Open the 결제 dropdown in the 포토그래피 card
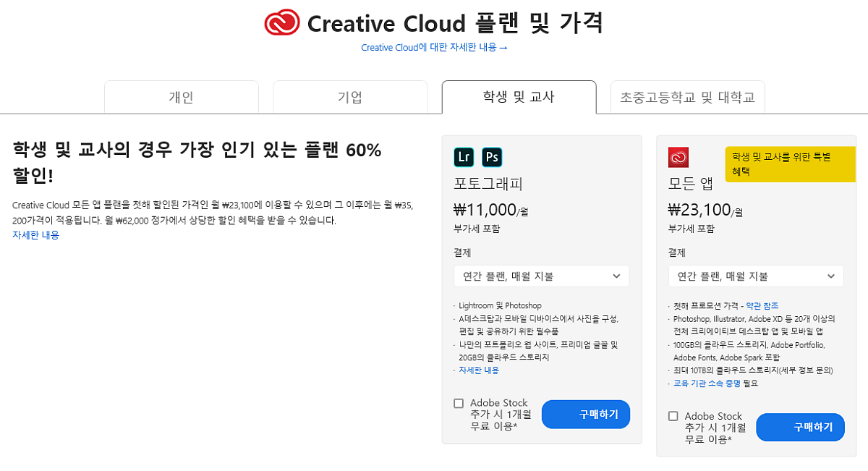868x471 pixels. coord(542,276)
